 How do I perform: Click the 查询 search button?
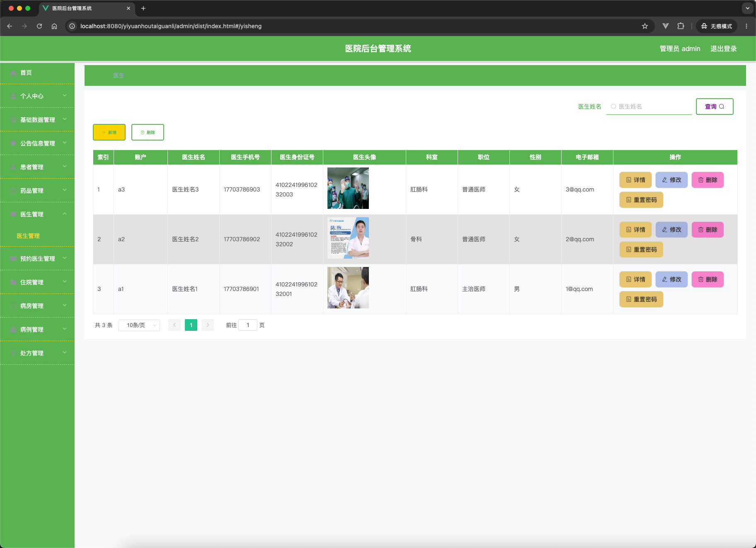(x=715, y=107)
